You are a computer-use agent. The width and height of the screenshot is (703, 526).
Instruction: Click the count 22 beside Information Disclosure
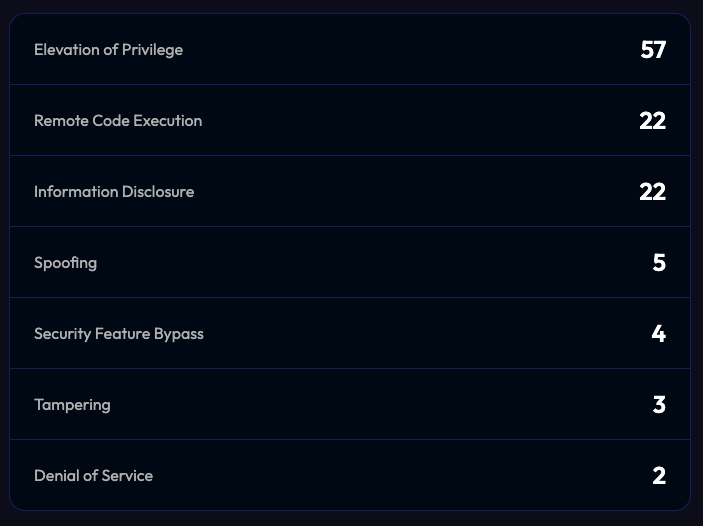click(652, 192)
